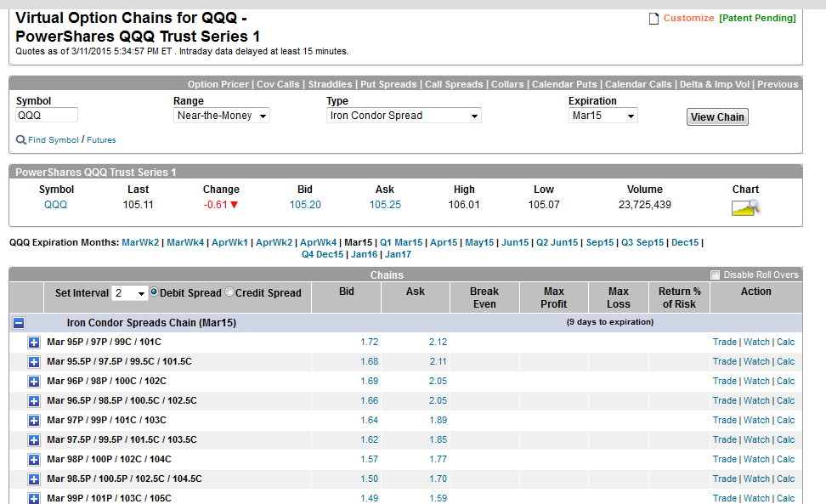826x504 pixels.
Task: Select the Debit Spread radio button
Action: point(154,292)
